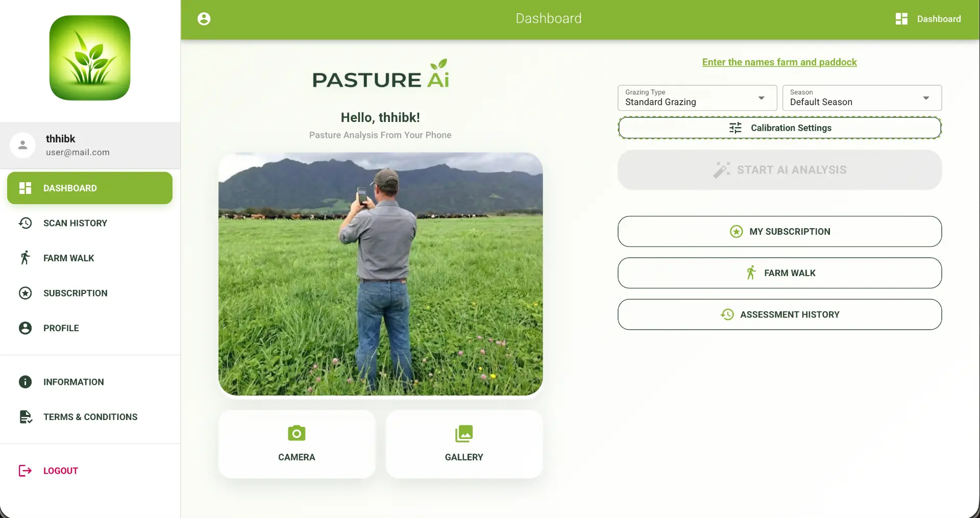Click the Hello, thhibk! greeting
The image size is (980, 518).
[380, 117]
